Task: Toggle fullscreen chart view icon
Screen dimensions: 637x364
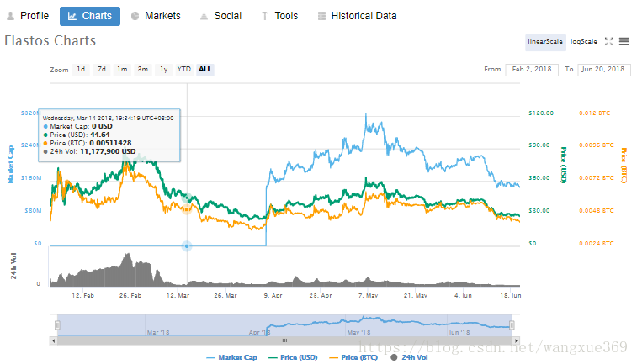Action: click(x=608, y=41)
